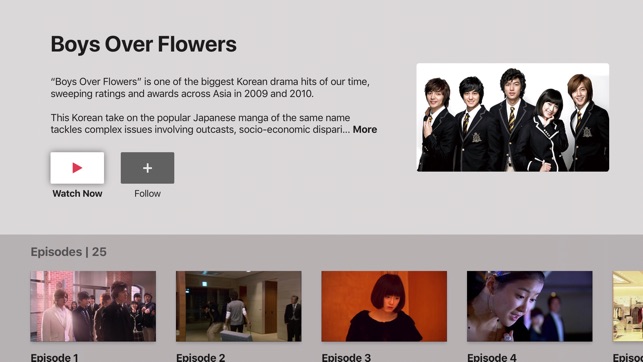Viewport: 643px width, 362px height.
Task: Open the Boys Over Flowers cast poster
Action: pyautogui.click(x=513, y=117)
